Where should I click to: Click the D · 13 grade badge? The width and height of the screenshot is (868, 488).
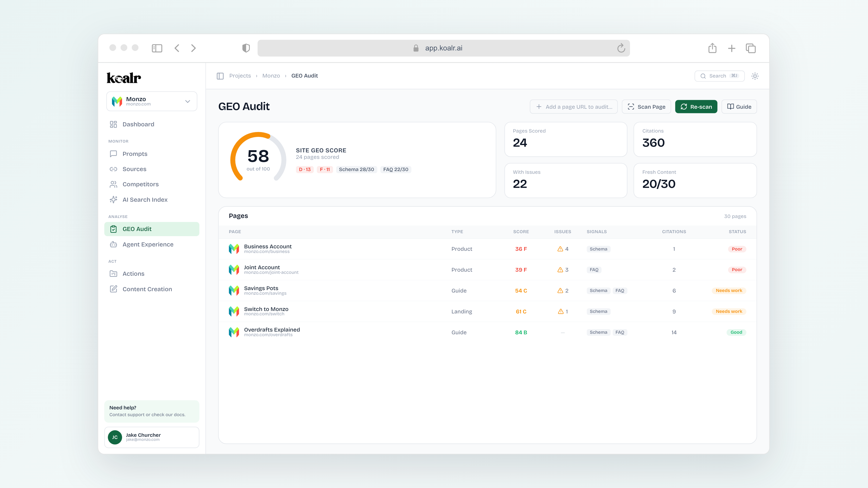(x=305, y=169)
